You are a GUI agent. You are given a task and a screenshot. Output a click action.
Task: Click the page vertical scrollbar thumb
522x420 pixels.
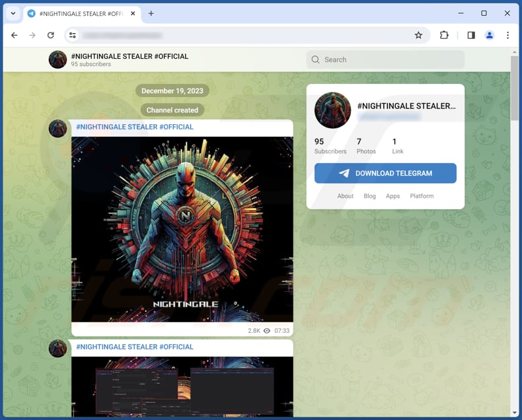[x=514, y=88]
